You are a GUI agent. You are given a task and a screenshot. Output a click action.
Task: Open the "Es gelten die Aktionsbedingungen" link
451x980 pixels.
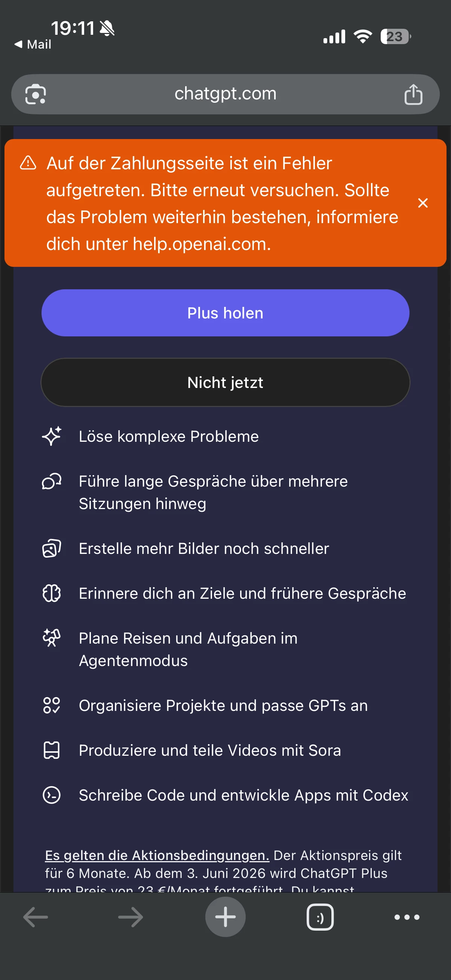[157, 855]
